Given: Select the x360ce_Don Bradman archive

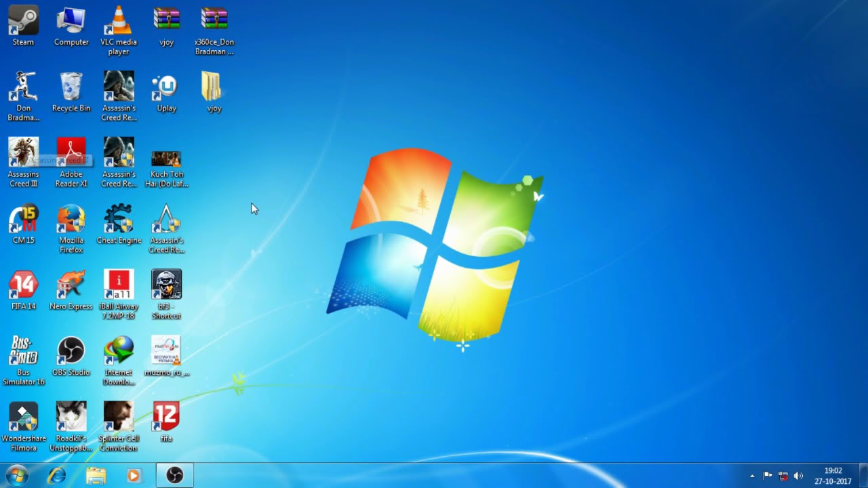Looking at the screenshot, I should pos(214,30).
